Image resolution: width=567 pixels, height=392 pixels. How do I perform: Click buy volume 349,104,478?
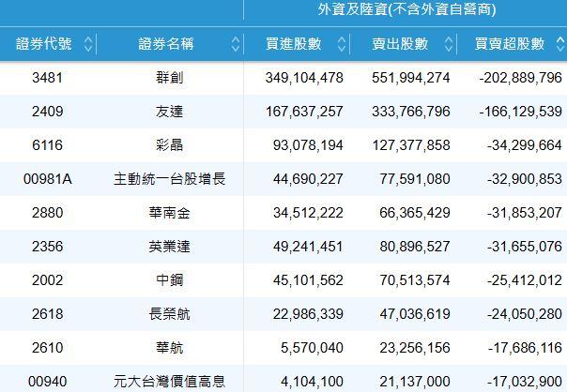point(304,78)
